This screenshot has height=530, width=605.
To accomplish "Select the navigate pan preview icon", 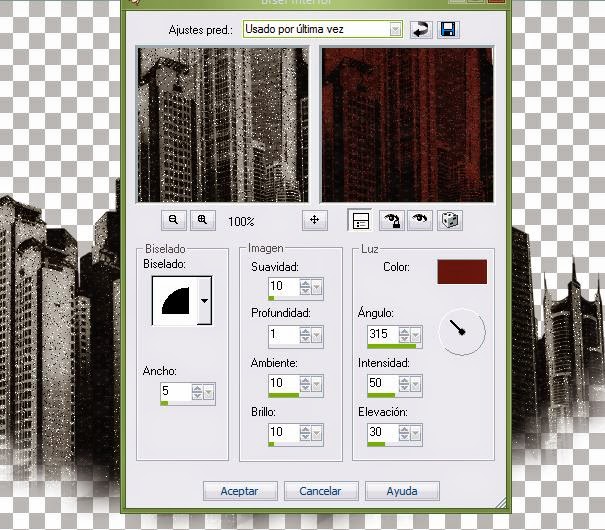I will 315,220.
